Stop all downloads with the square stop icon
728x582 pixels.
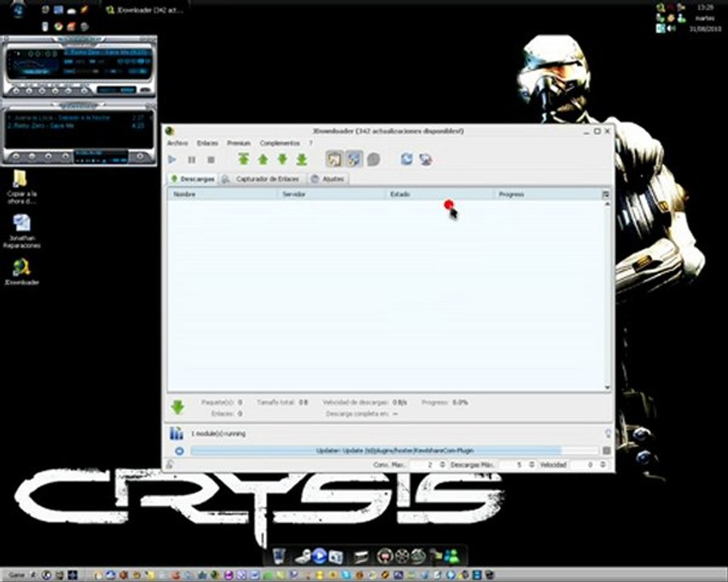pyautogui.click(x=211, y=160)
